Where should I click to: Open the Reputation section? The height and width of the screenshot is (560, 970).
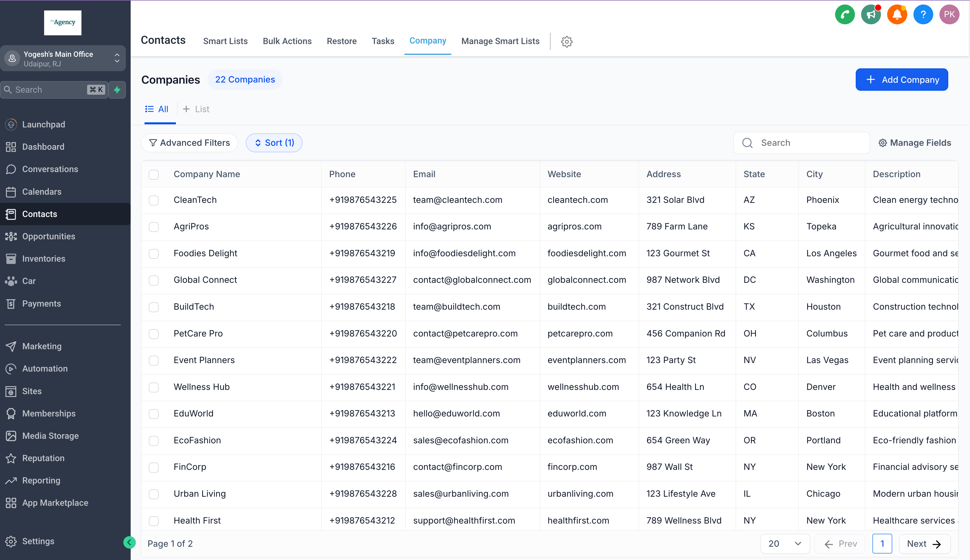click(x=43, y=458)
